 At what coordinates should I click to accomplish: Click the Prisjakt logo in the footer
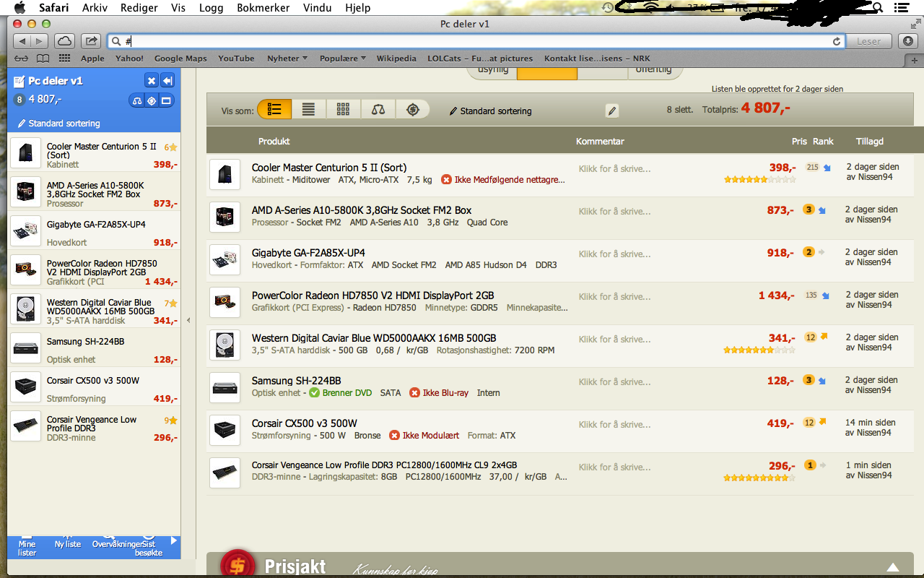274,566
